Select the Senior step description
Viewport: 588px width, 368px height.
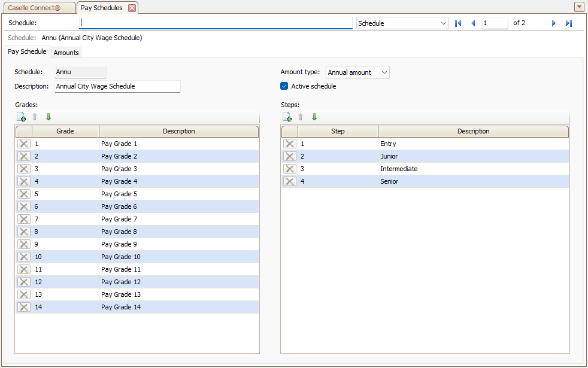click(473, 181)
